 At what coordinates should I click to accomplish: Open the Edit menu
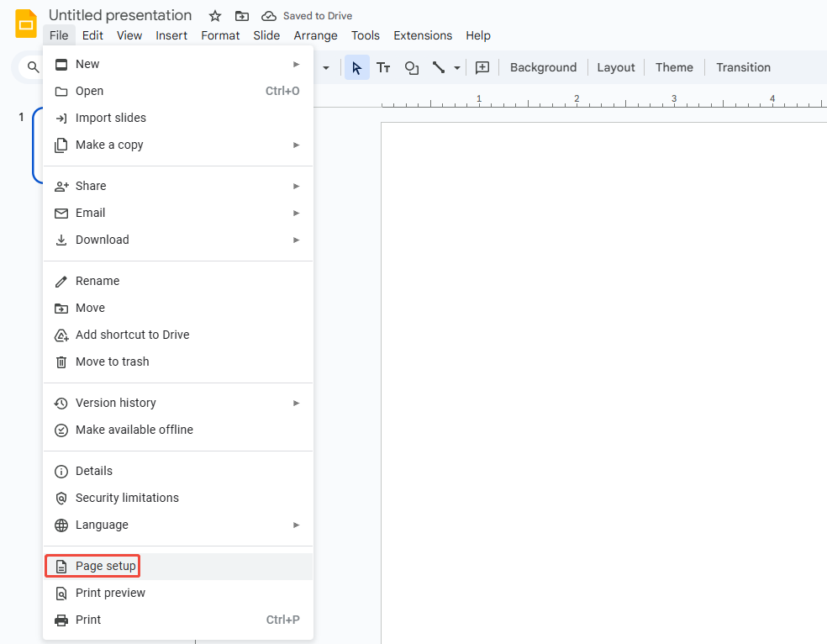(x=92, y=35)
